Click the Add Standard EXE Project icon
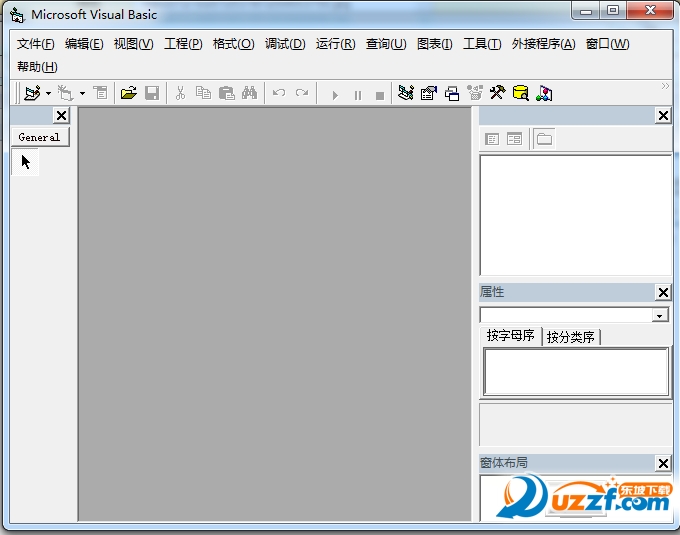This screenshot has width=680, height=535. (x=31, y=93)
